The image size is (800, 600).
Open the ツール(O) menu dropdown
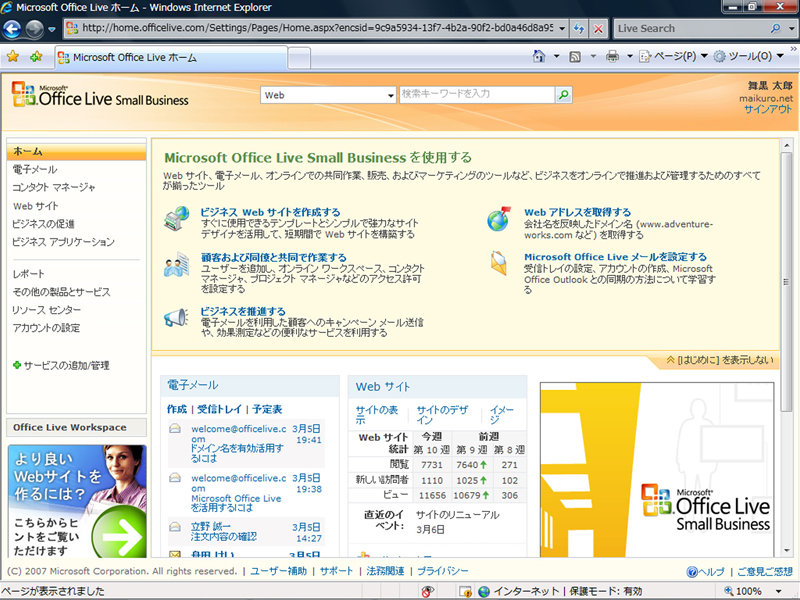pyautogui.click(x=748, y=56)
